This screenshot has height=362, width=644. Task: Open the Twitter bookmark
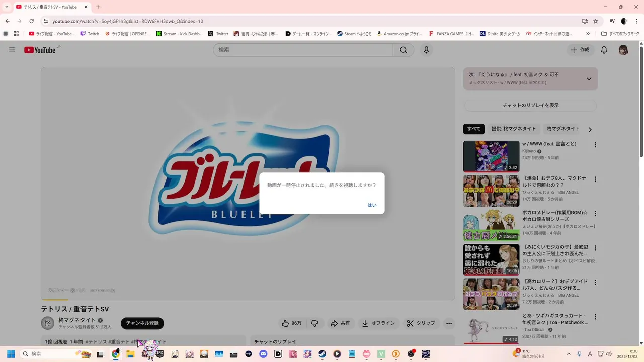(218, 34)
